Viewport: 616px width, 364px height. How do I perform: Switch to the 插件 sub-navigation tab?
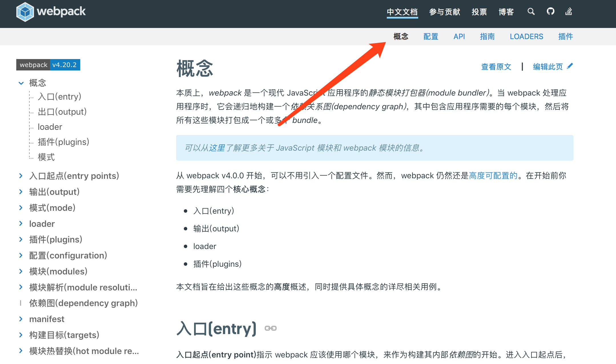point(565,37)
